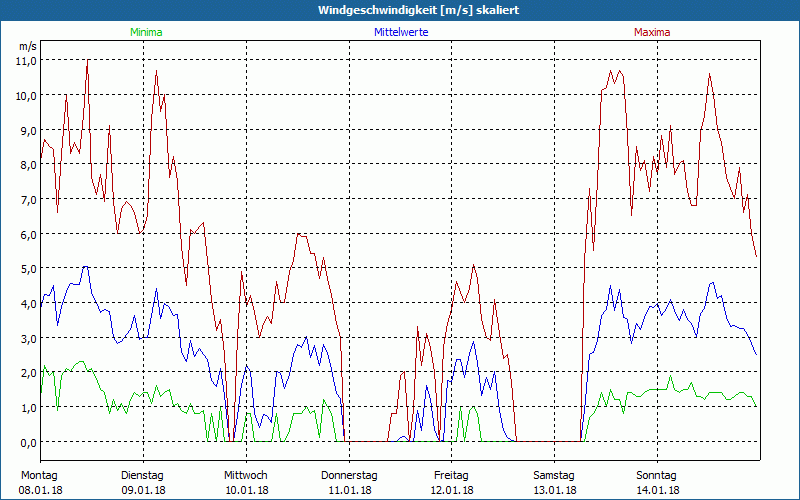Click the '10,0' y-axis value
Image resolution: width=800 pixels, height=500 pixels.
28,95
